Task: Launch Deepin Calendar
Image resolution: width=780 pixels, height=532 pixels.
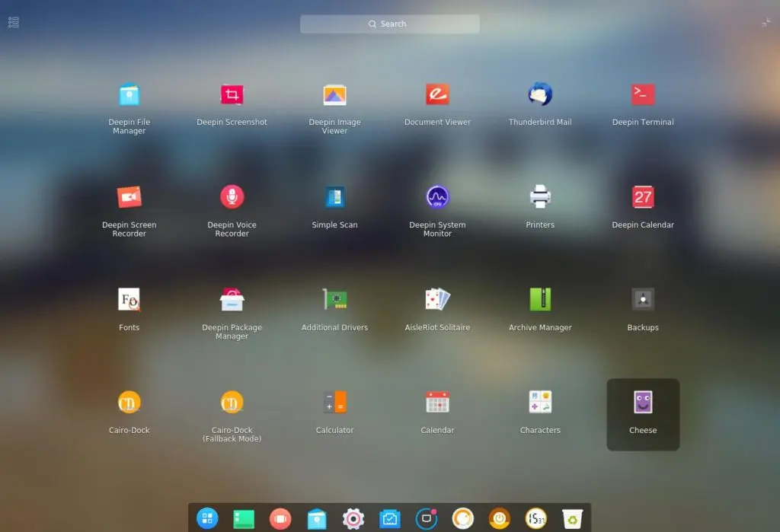Action: 643,197
